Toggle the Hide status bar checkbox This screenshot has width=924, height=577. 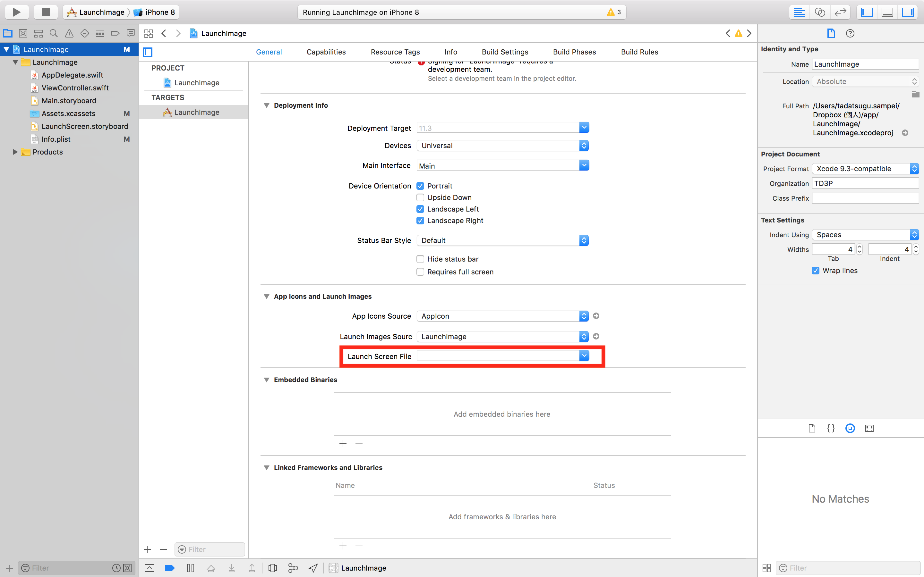click(x=420, y=259)
